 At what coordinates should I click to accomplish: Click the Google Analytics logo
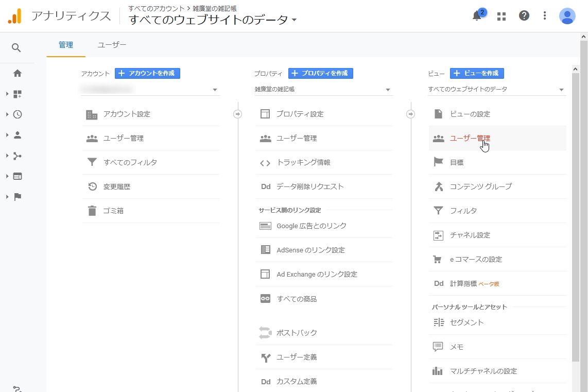pyautogui.click(x=15, y=16)
